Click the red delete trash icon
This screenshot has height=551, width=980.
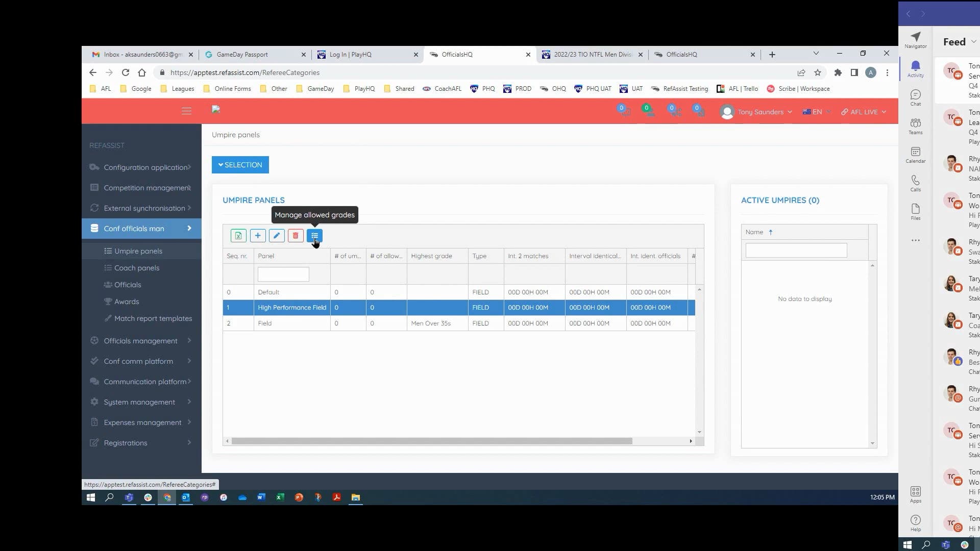tap(296, 236)
